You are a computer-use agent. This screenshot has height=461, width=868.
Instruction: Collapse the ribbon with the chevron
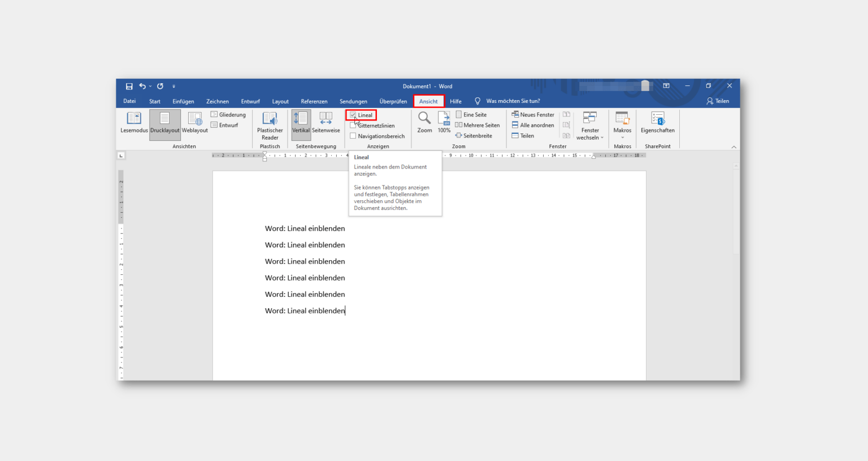tap(734, 147)
